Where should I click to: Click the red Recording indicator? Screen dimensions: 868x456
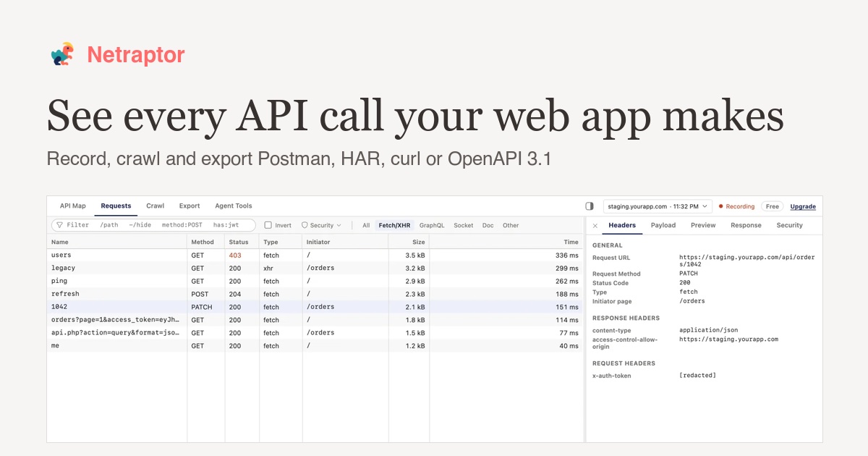[x=736, y=206]
